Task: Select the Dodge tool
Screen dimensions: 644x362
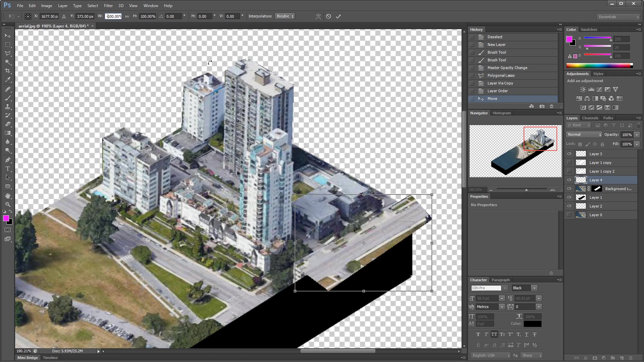Action: (8, 150)
